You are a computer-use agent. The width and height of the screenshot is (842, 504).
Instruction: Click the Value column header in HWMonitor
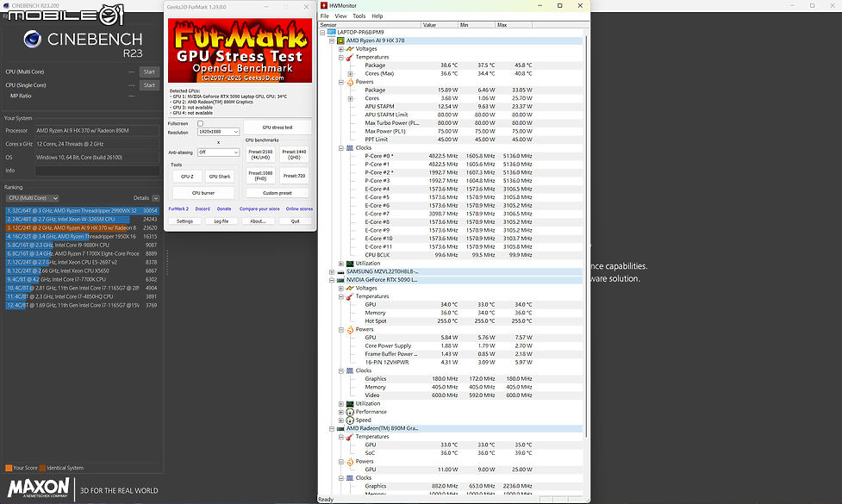440,25
